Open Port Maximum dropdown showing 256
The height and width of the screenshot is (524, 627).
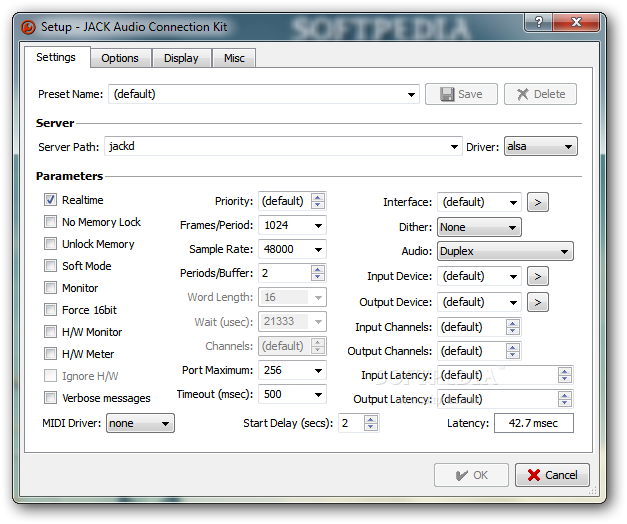pos(292,370)
